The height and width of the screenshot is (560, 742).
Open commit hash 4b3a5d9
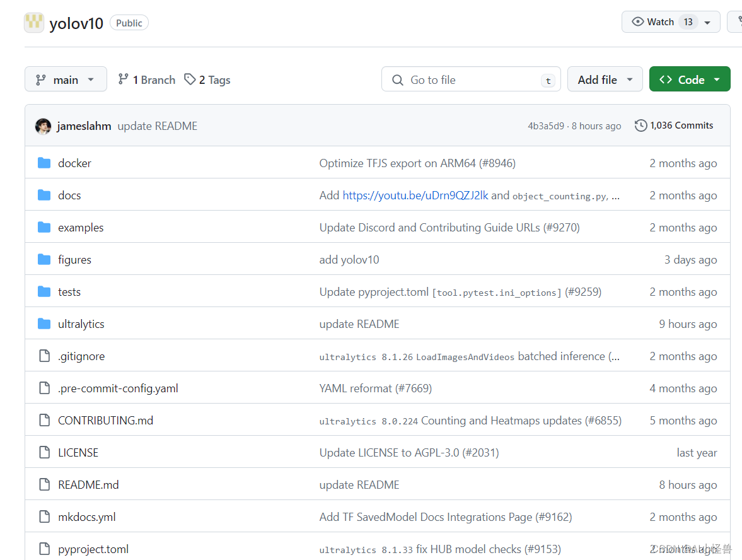coord(545,126)
